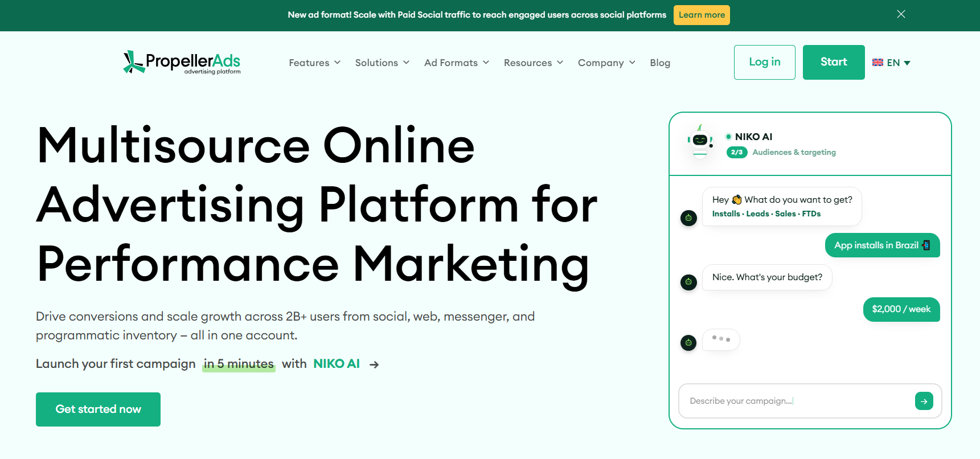Close the top announcement banner
Viewport: 980px width, 459px height.
pyautogui.click(x=901, y=14)
